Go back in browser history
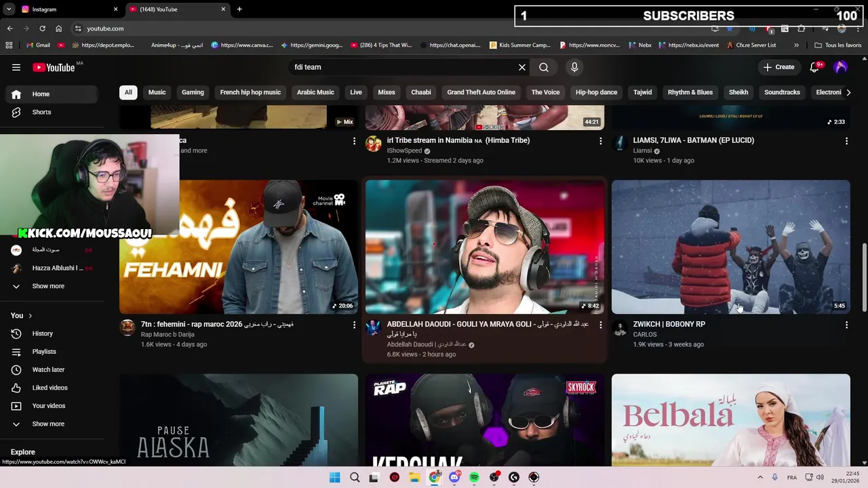Screen dimensions: 868x488 [x=9, y=28]
